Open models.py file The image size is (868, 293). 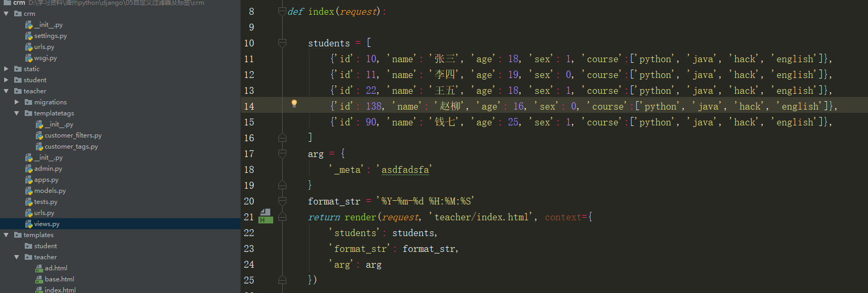pyautogui.click(x=50, y=191)
